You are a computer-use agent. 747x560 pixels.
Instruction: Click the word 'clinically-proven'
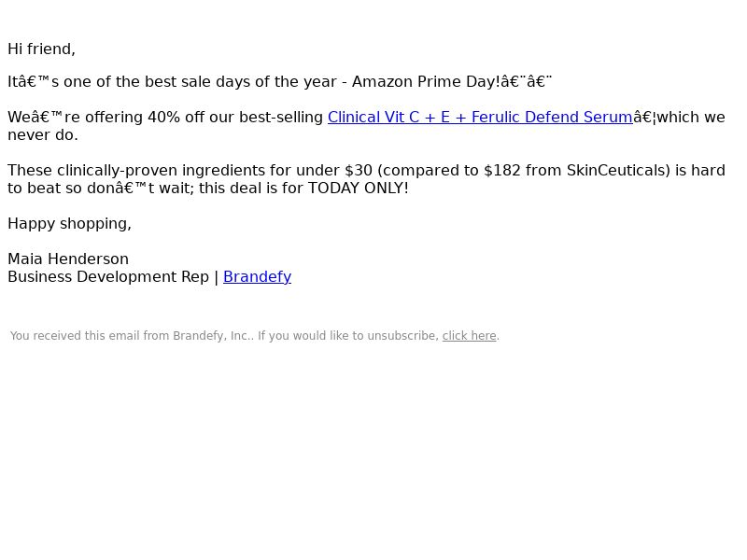(118, 171)
